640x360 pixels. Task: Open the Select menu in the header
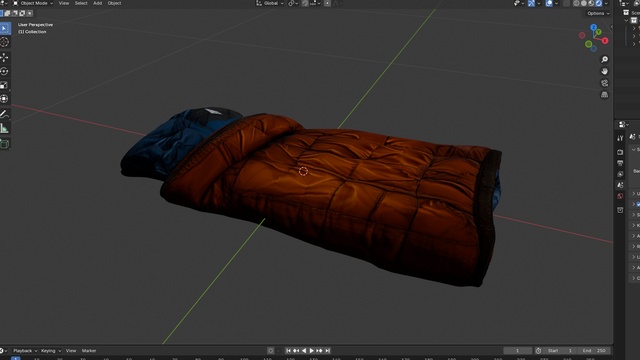[x=81, y=3]
